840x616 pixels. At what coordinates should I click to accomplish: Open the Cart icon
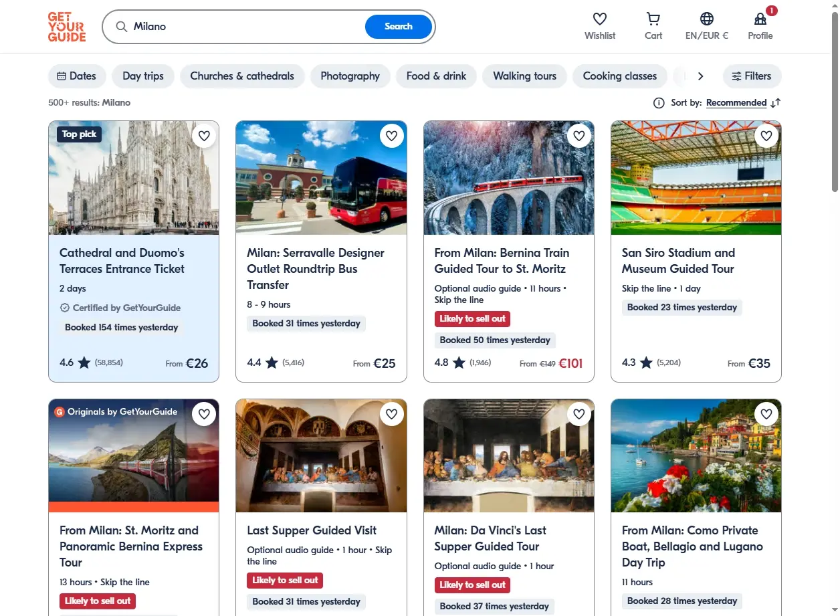pyautogui.click(x=653, y=19)
